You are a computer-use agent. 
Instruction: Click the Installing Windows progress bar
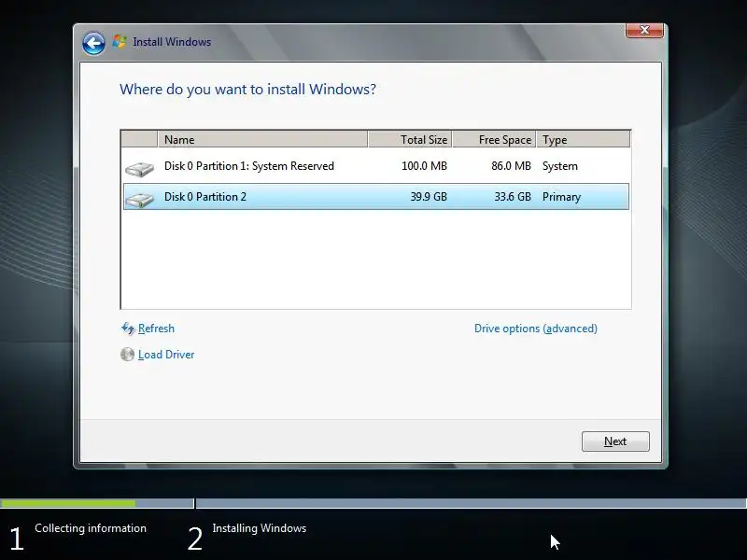(472, 503)
